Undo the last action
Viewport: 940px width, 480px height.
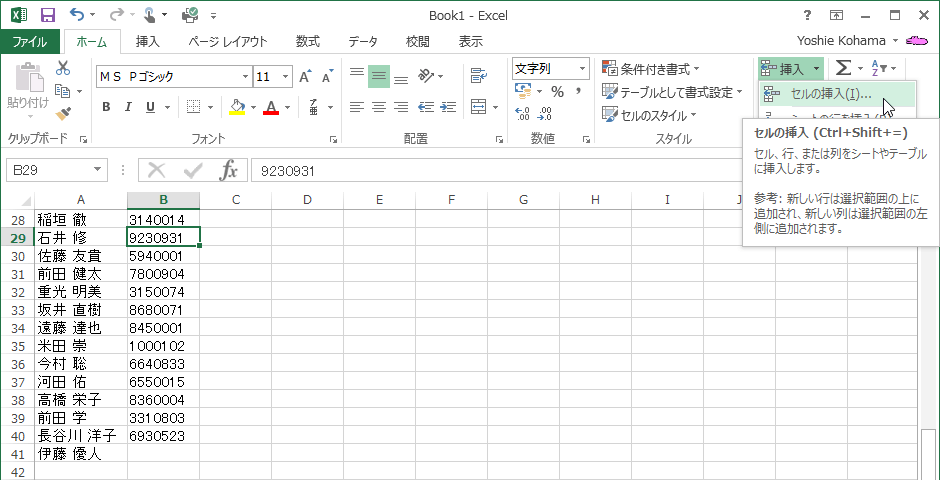point(77,16)
